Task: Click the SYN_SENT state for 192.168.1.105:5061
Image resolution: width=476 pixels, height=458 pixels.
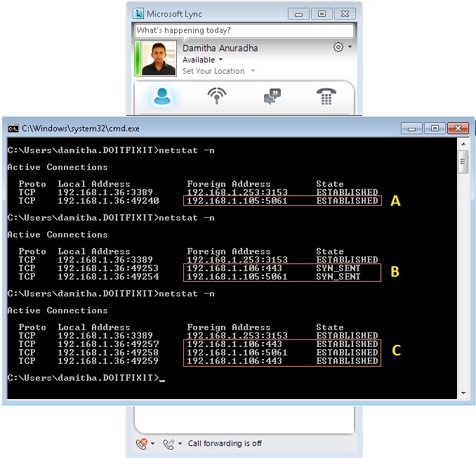Action: tap(338, 276)
